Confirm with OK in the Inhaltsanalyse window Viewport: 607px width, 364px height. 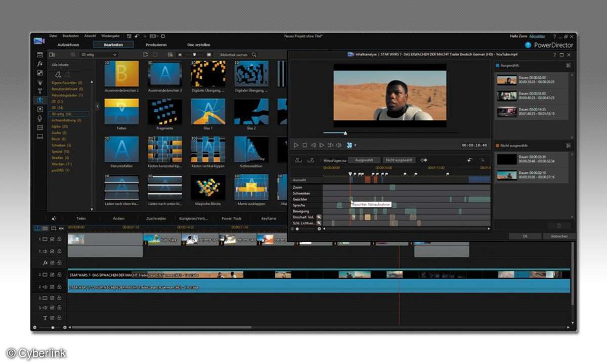(525, 236)
